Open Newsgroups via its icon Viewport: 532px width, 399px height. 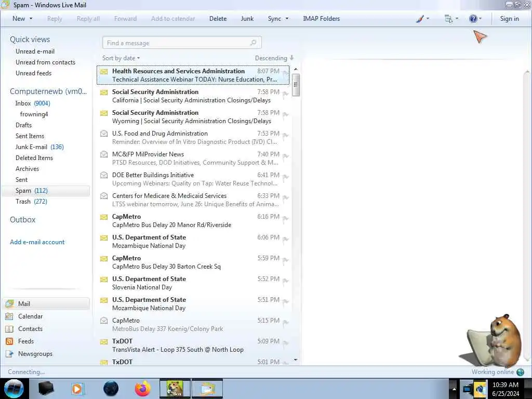pyautogui.click(x=9, y=354)
